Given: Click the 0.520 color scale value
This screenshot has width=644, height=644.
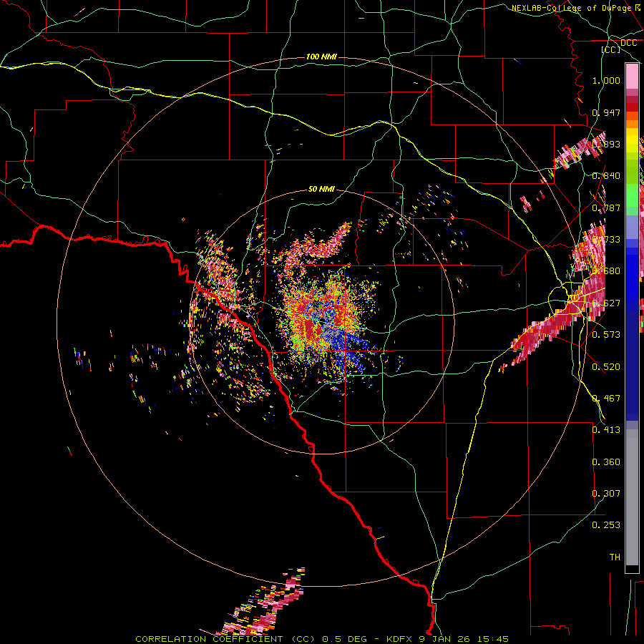Looking at the screenshot, I should [606, 367].
